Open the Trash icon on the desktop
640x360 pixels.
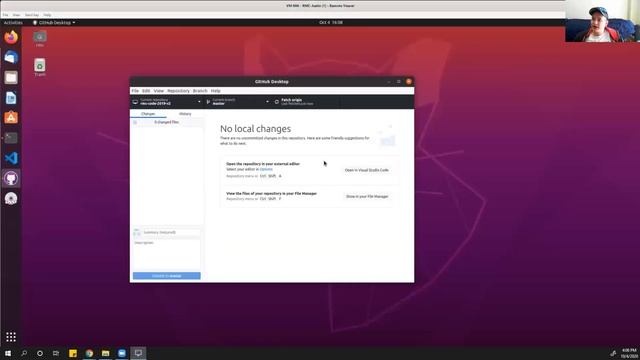[40, 67]
